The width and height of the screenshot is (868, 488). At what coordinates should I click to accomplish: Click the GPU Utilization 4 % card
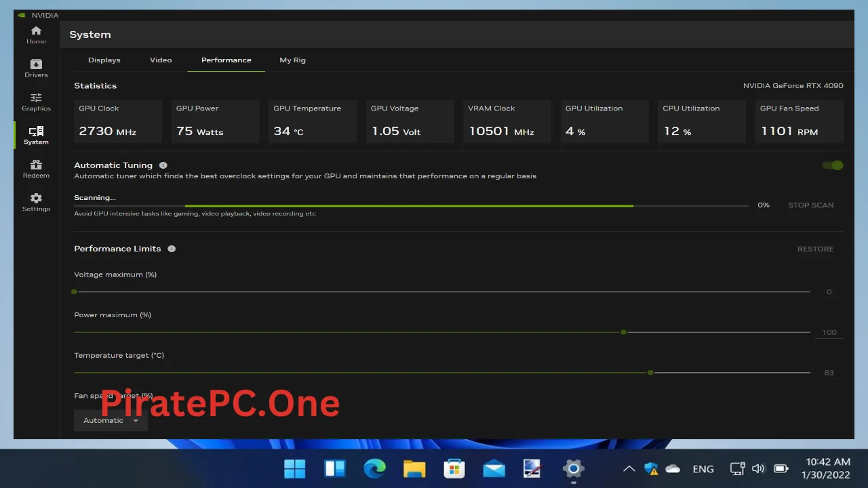point(605,121)
